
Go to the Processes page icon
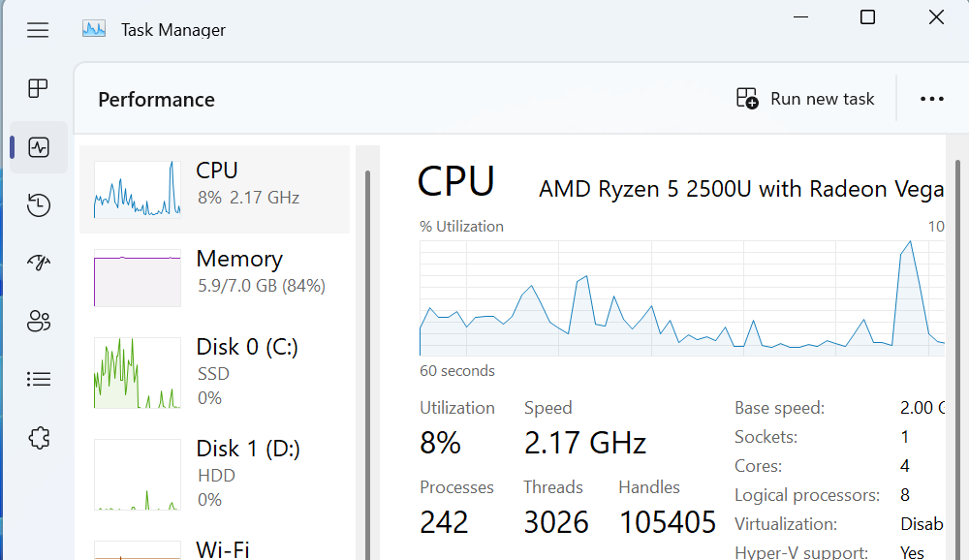pyautogui.click(x=38, y=89)
